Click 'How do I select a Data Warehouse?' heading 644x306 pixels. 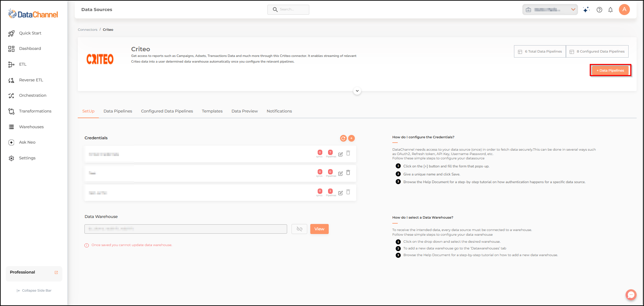(423, 218)
